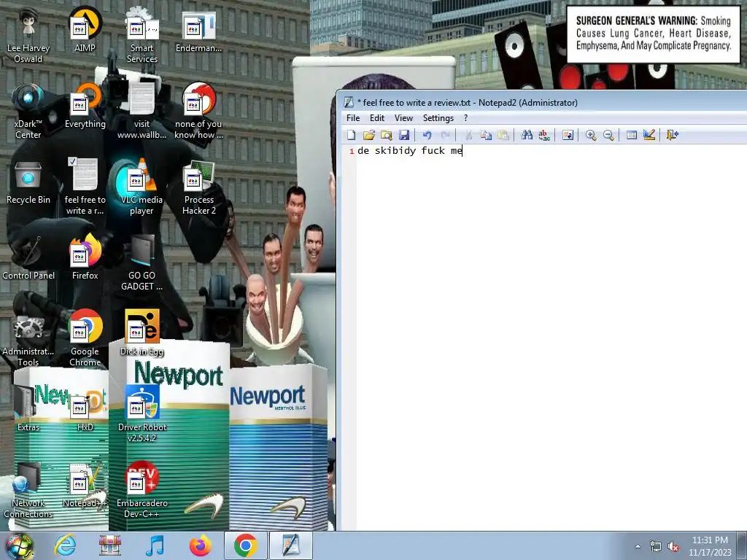Select the Google Chrome desktop shortcut
The height and width of the screenshot is (560, 747).
point(85,338)
